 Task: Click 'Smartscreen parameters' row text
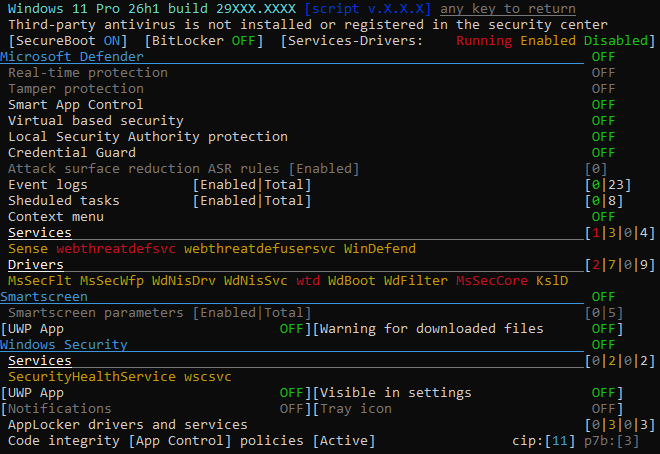pyautogui.click(x=96, y=313)
